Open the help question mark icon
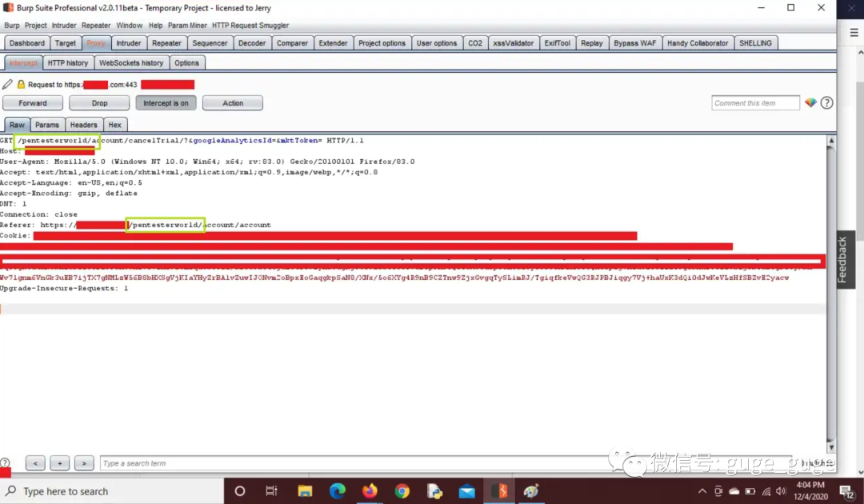This screenshot has height=504, width=864. click(826, 102)
